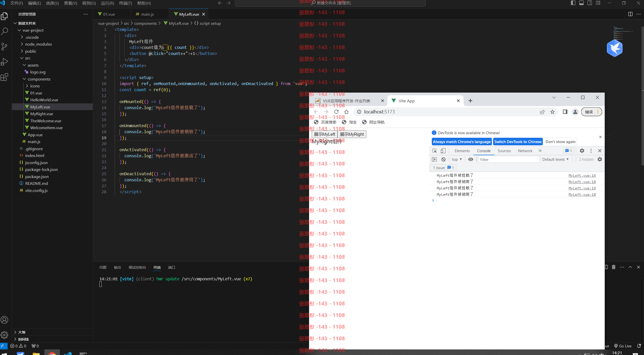The width and height of the screenshot is (644, 355).
Task: Open DevTools customize menu (three dots)
Action: [591, 151]
